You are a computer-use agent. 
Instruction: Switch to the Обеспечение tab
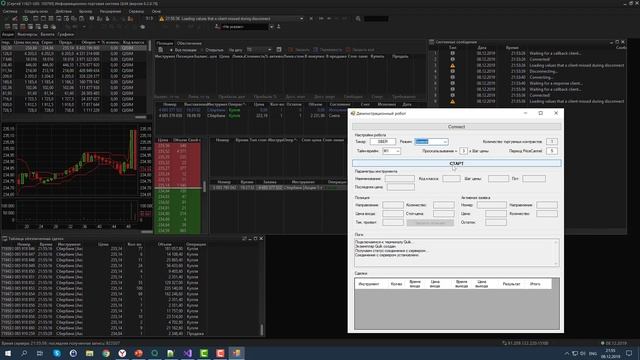(x=189, y=43)
